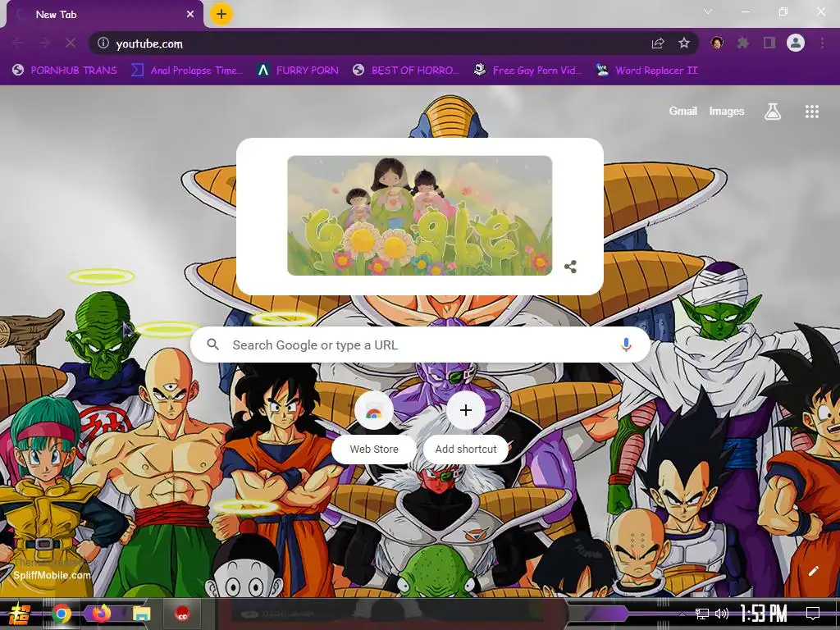
Task: Stop loading the page
Action: (x=71, y=43)
